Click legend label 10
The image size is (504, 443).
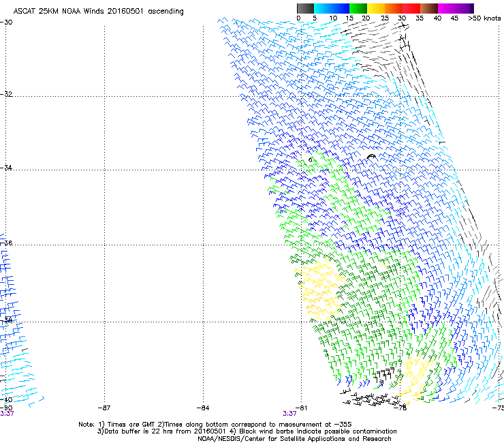point(333,18)
